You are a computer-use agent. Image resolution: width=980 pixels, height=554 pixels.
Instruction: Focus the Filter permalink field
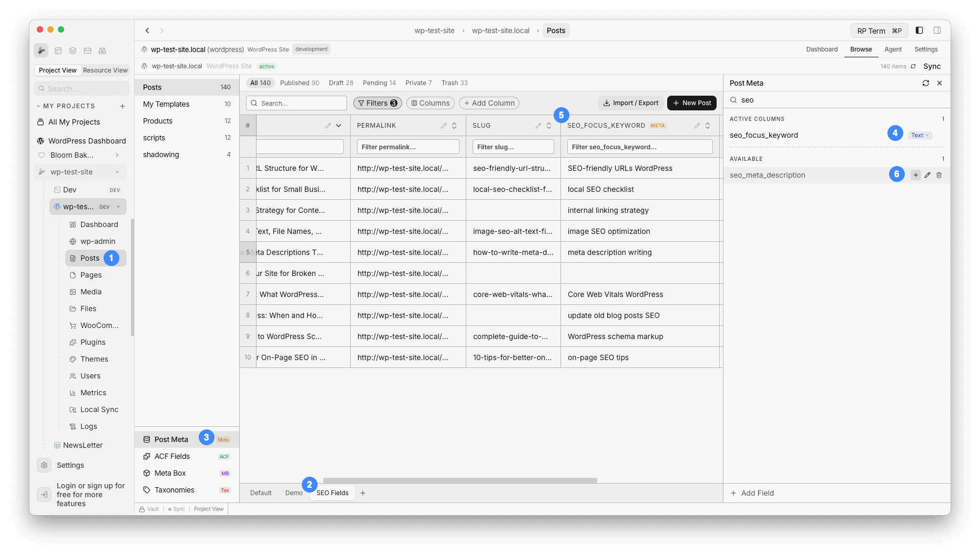coord(408,147)
